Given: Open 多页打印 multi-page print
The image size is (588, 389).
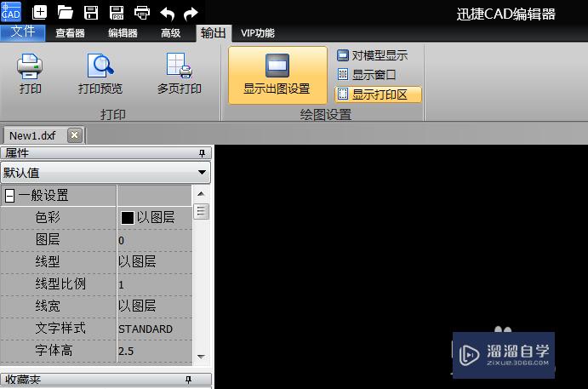Looking at the screenshot, I should 180,74.
